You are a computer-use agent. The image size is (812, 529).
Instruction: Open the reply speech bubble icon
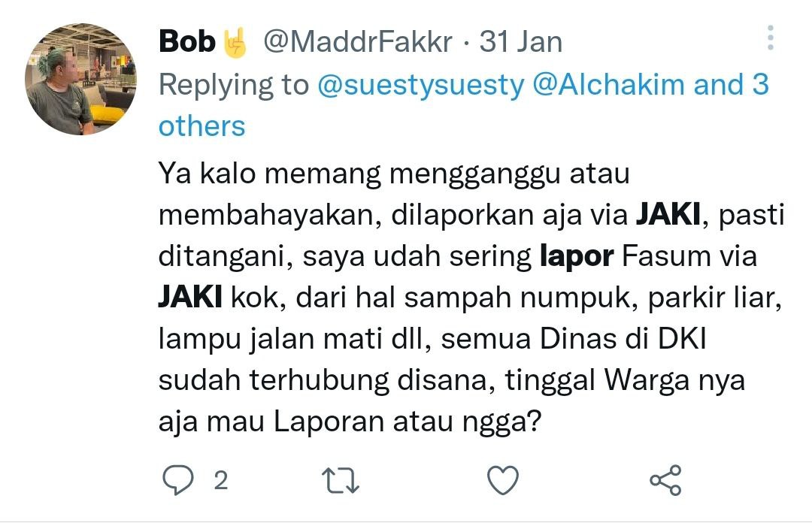point(178,480)
